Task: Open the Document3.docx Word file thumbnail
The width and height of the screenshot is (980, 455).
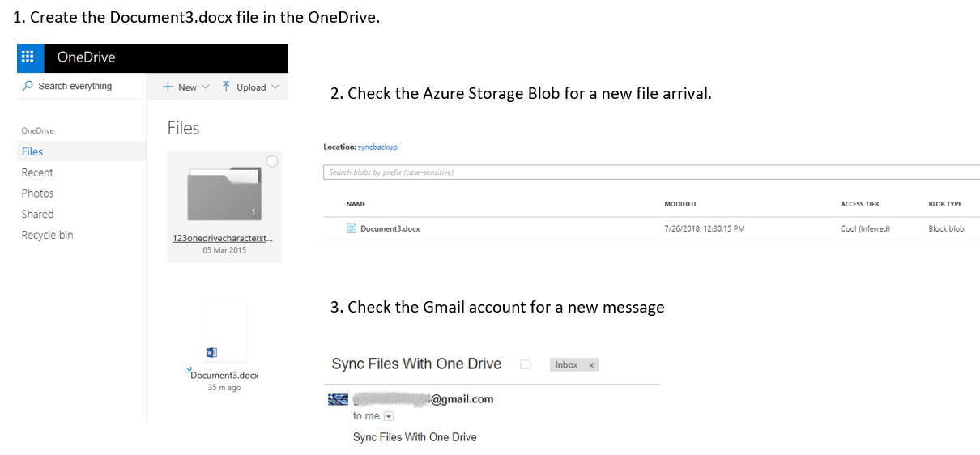Action: click(x=224, y=330)
